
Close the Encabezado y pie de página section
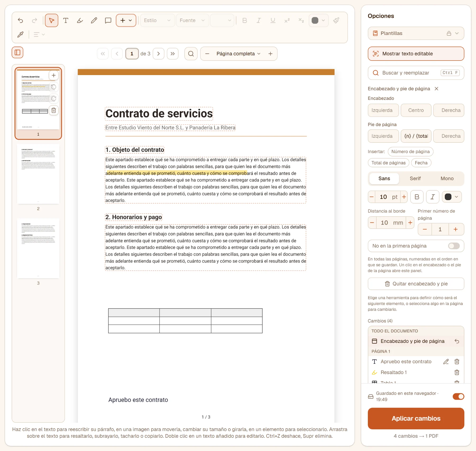tap(437, 89)
